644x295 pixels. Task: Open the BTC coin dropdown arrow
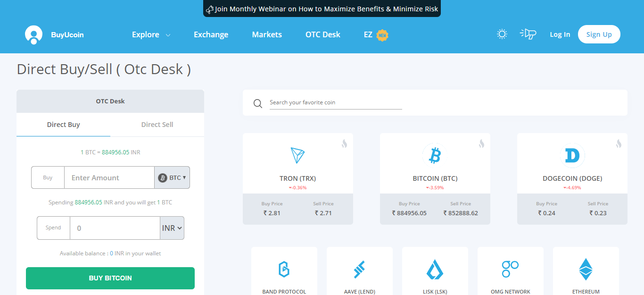184,177
